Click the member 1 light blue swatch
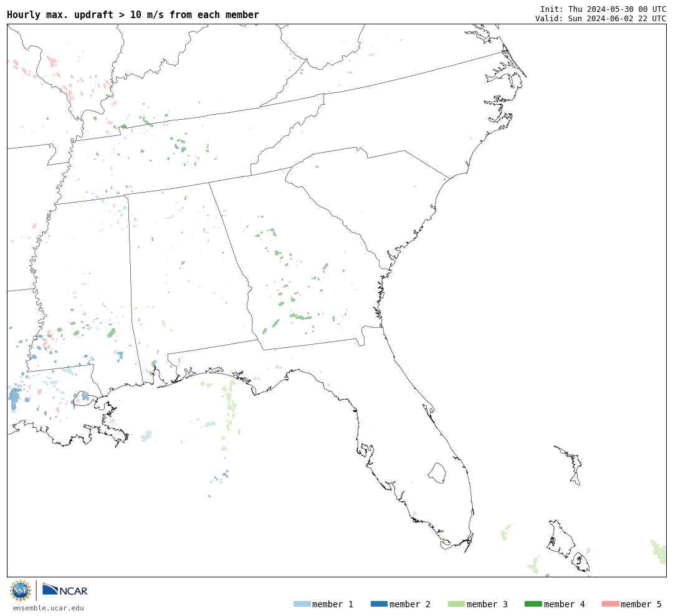673x616 pixels. (302, 604)
